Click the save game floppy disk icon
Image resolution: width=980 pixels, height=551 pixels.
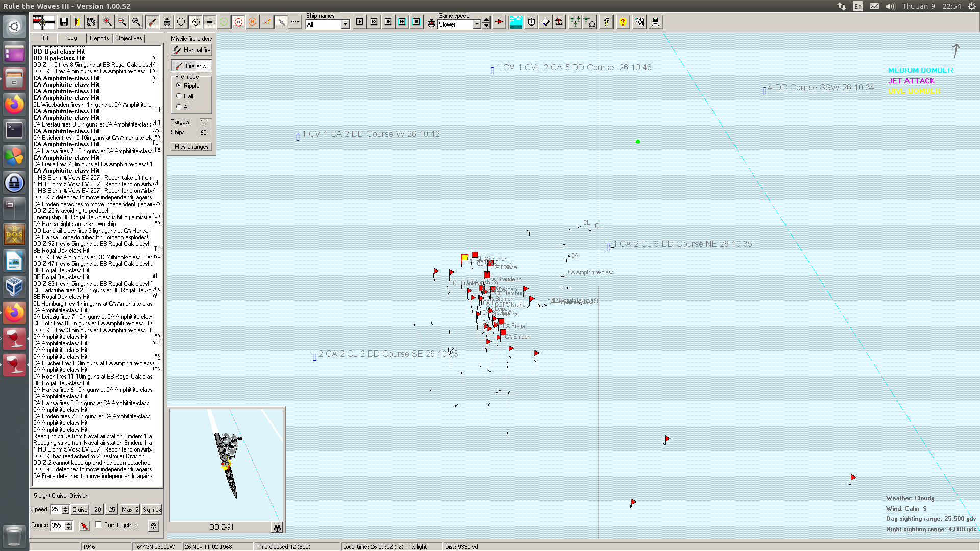[x=64, y=22]
